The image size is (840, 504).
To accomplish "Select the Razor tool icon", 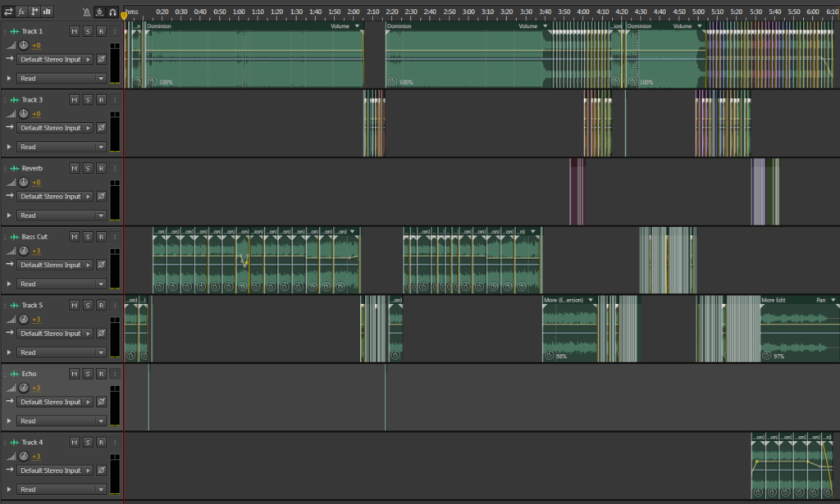I will [x=33, y=11].
